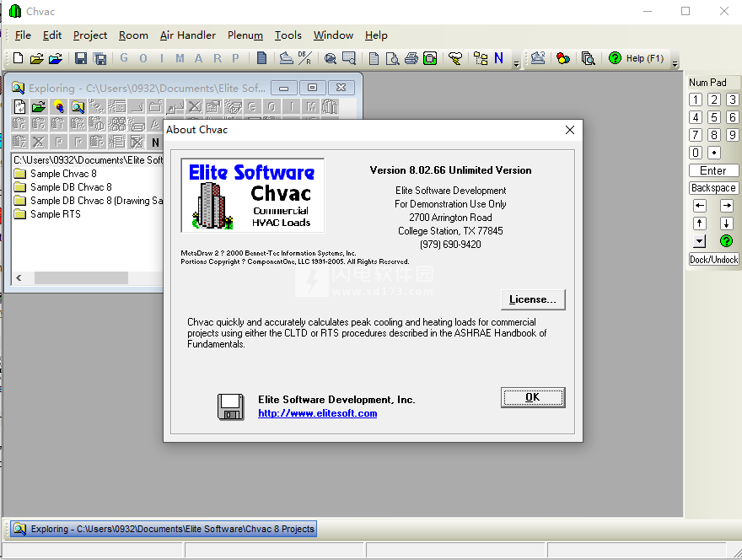
Task: Click the Print Preview page-with-magnifier icon
Action: [x=392, y=59]
